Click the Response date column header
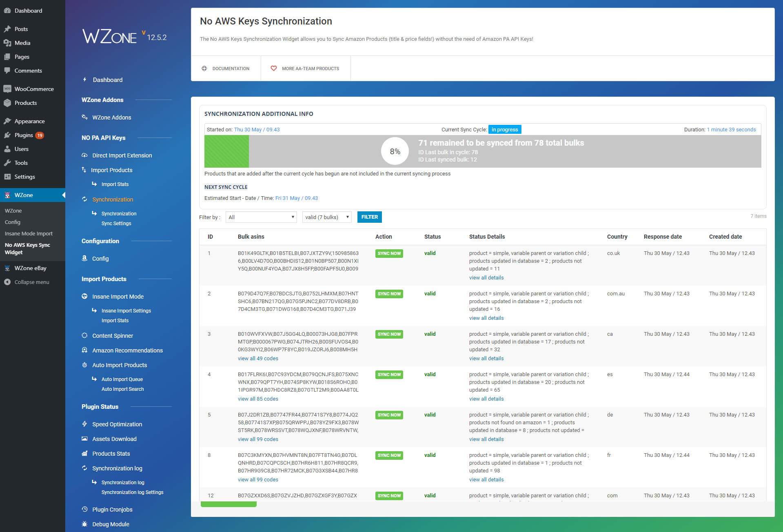This screenshot has width=783, height=532. [x=663, y=237]
